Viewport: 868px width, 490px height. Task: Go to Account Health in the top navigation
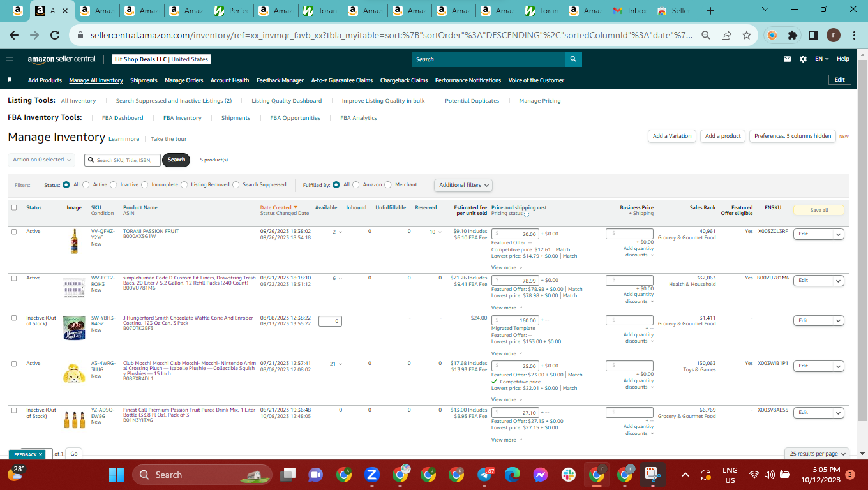pyautogui.click(x=230, y=80)
